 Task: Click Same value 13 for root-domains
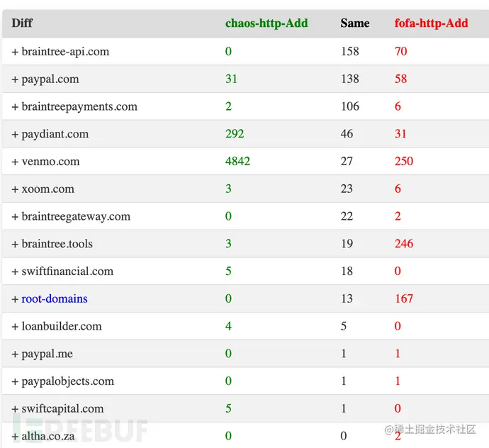pos(347,298)
